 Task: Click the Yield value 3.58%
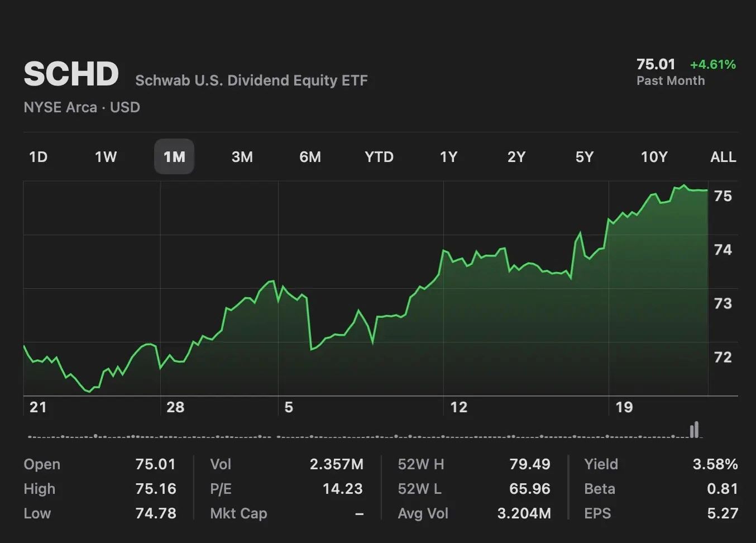715,464
